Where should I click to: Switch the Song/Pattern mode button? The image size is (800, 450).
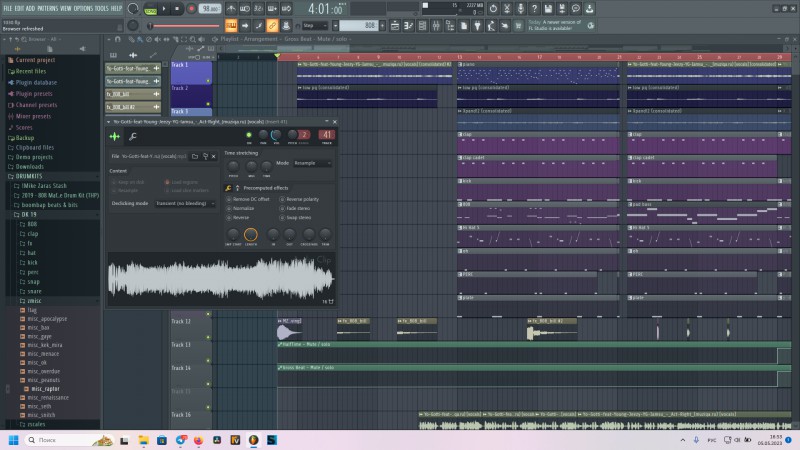click(x=151, y=9)
